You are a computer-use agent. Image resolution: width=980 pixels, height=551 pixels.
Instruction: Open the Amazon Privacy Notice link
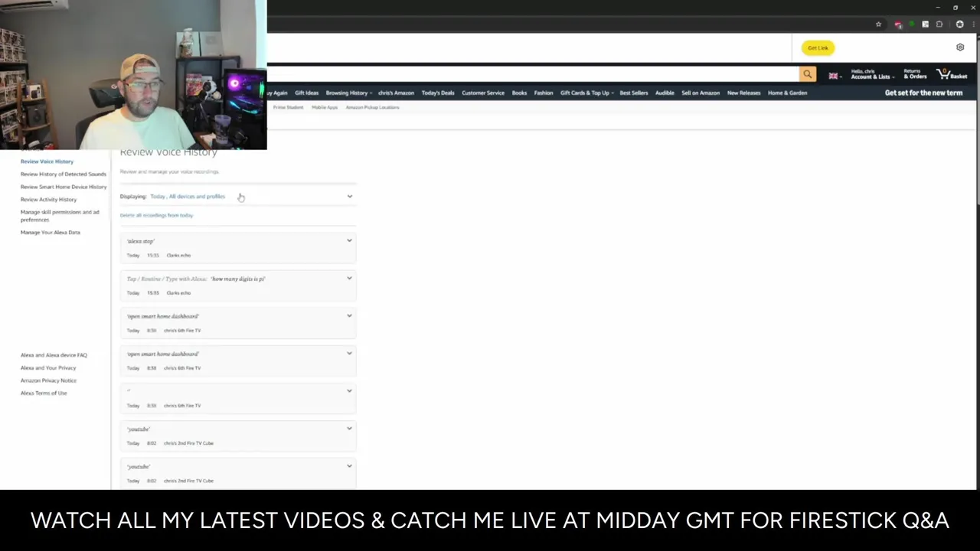[x=48, y=380]
